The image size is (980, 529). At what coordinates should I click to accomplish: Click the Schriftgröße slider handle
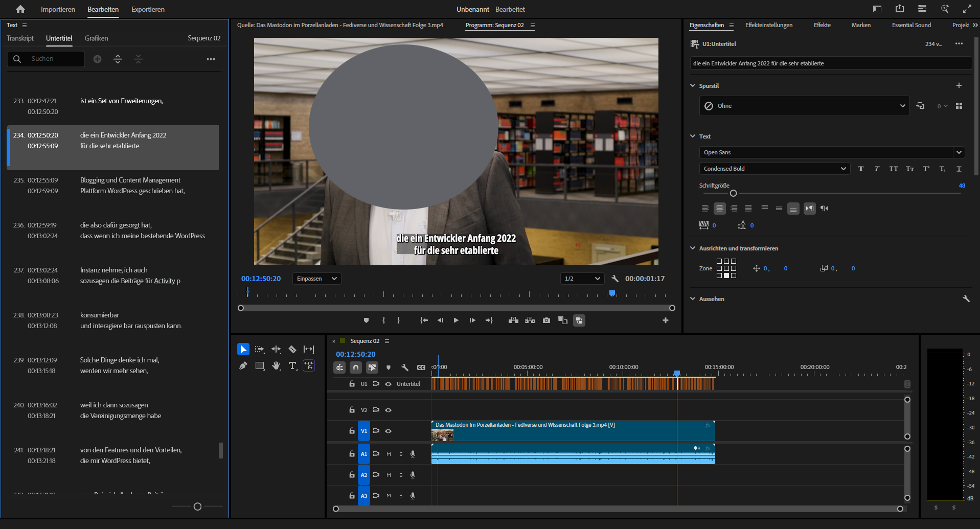tap(733, 193)
